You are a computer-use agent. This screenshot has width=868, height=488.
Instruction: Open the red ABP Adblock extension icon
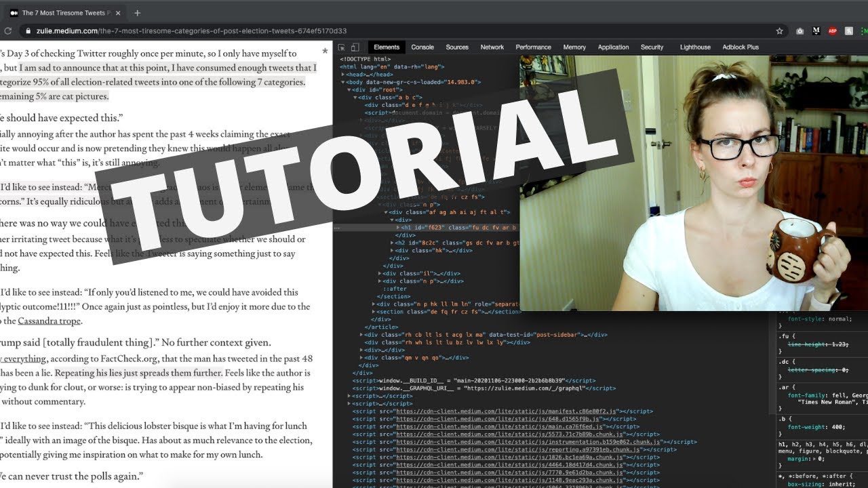(832, 31)
